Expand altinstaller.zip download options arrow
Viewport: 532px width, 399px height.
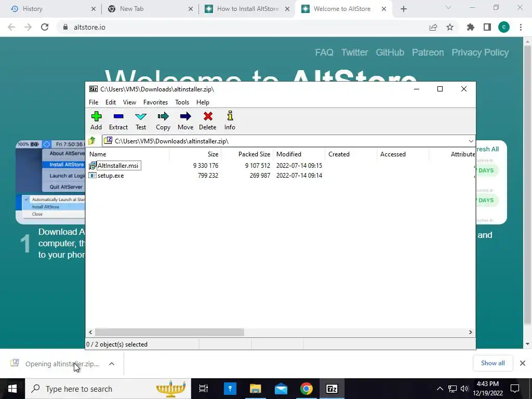click(112, 364)
